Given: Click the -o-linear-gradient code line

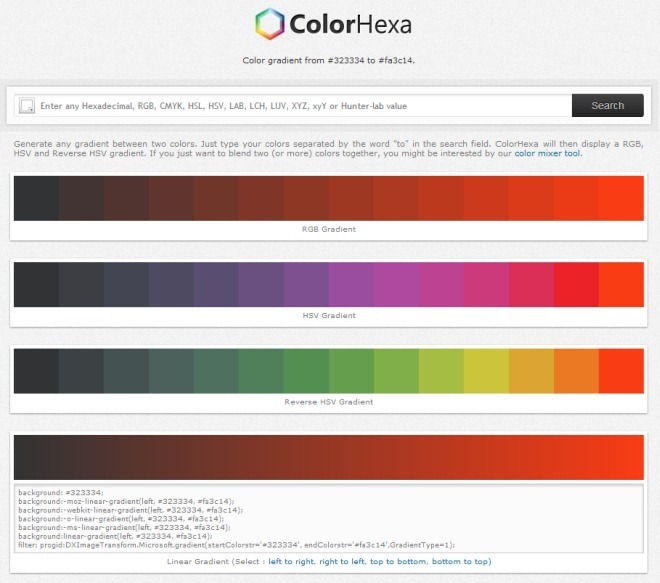Looking at the screenshot, I should (121, 519).
